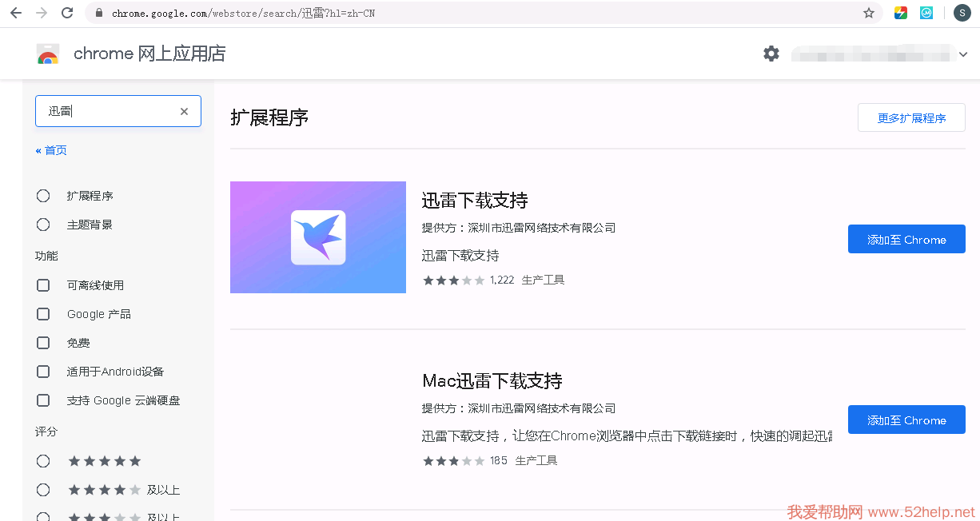
Task: Enable the 可离线使用 checkbox
Action: (43, 285)
